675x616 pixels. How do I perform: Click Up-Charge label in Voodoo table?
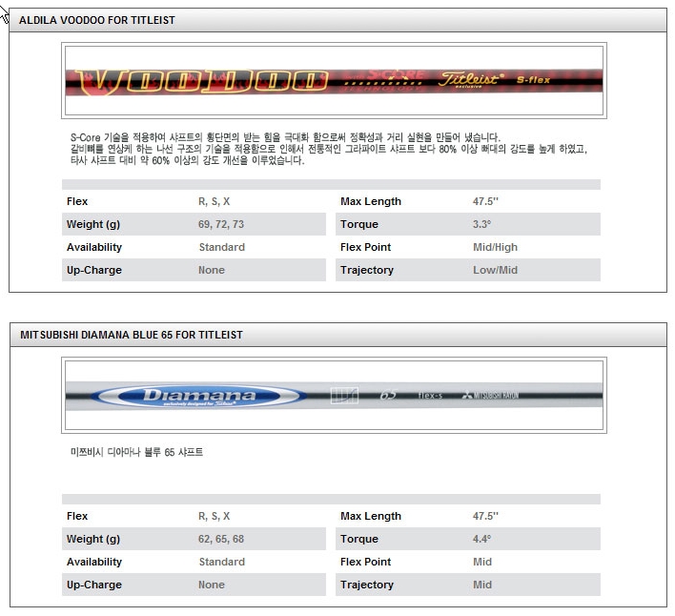pyautogui.click(x=94, y=270)
